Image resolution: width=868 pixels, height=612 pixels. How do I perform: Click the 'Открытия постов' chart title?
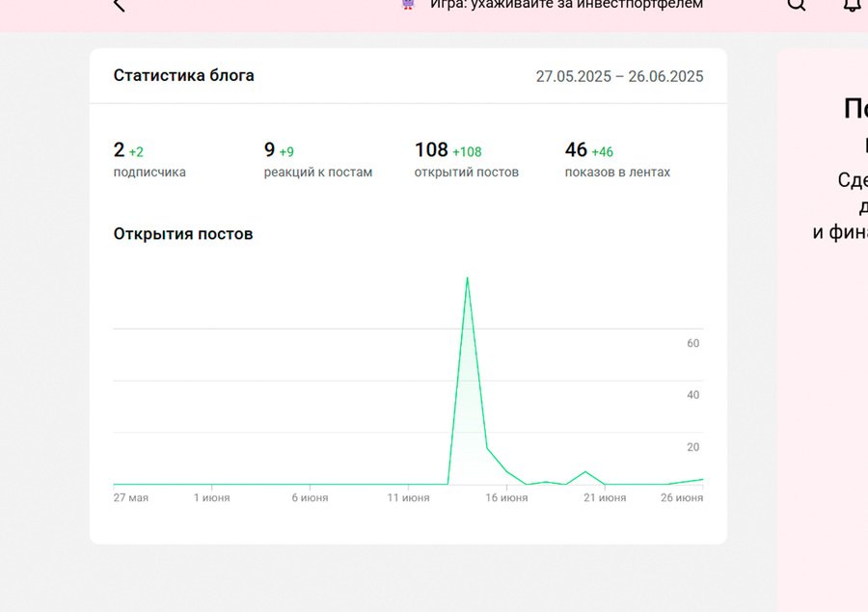tap(183, 234)
